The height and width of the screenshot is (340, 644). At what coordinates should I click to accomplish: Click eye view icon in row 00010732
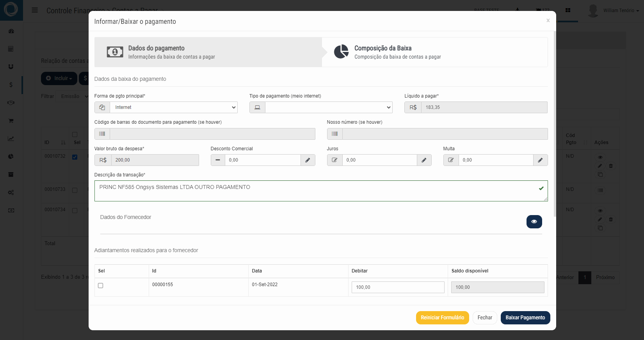point(600,157)
